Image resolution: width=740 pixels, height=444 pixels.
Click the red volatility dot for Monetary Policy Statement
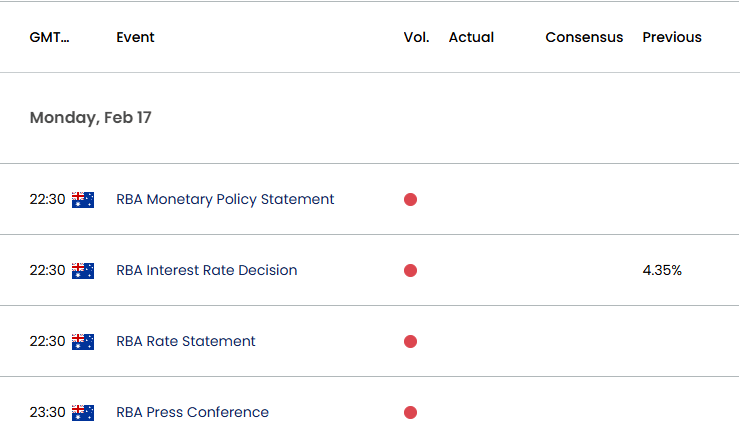pyautogui.click(x=411, y=200)
